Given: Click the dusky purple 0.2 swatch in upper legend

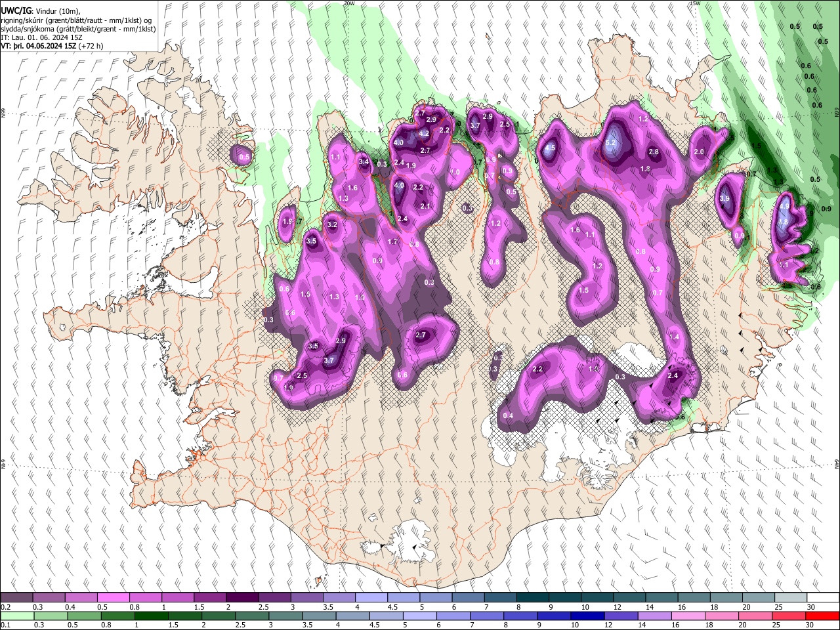Looking at the screenshot, I should point(16,598).
